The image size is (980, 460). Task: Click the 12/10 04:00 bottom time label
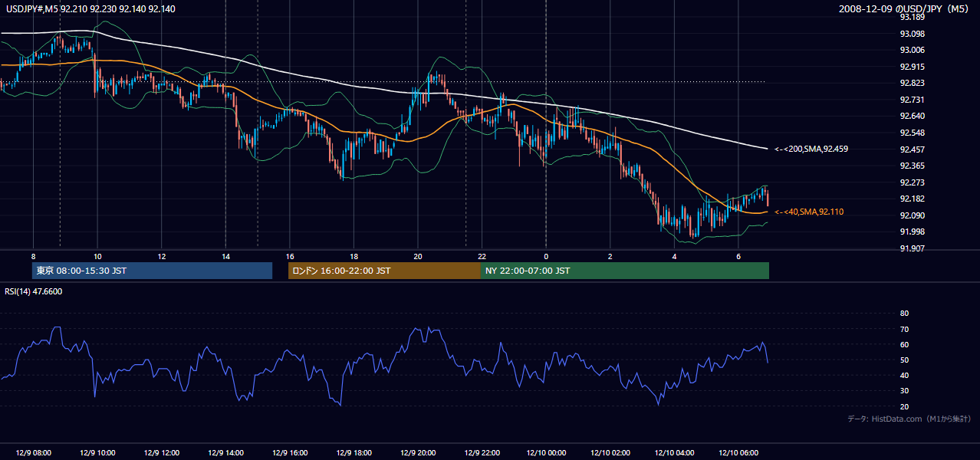pos(674,453)
